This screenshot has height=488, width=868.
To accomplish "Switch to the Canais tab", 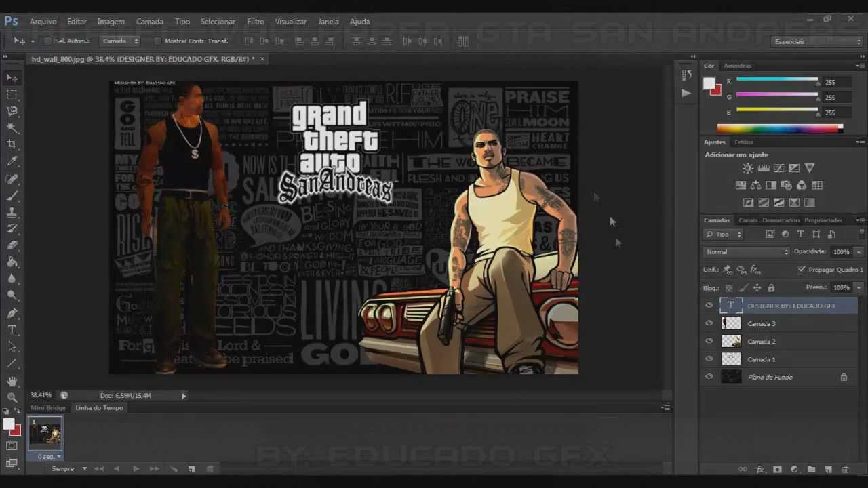I will point(748,220).
